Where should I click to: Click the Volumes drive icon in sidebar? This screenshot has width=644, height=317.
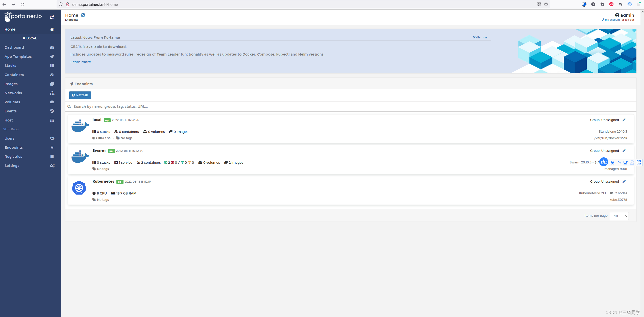(x=52, y=102)
